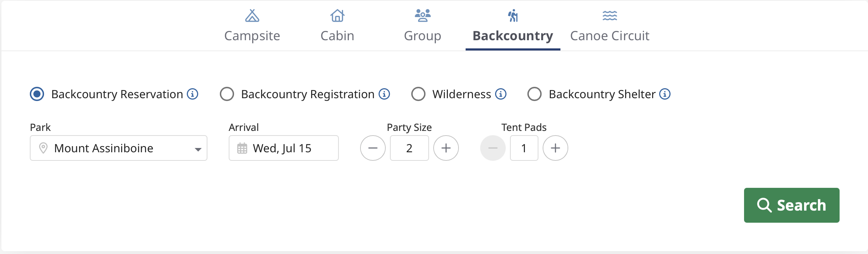The image size is (868, 254).
Task: Click the Canoe Circuit waves icon
Action: [609, 16]
